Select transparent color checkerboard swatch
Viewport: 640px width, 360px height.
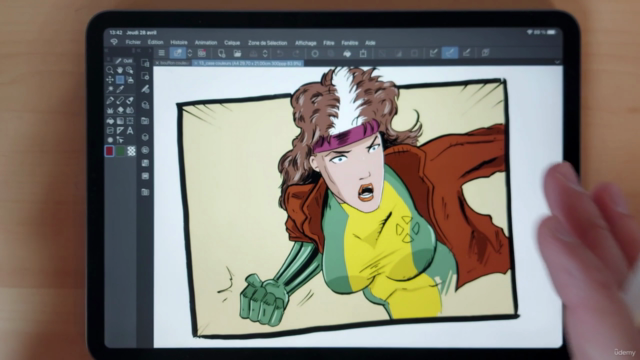tap(131, 151)
